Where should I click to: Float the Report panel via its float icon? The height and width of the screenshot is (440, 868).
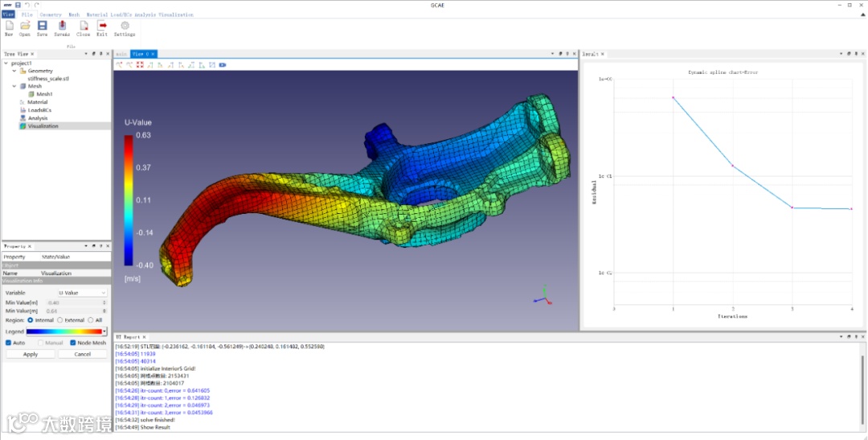tap(850, 336)
